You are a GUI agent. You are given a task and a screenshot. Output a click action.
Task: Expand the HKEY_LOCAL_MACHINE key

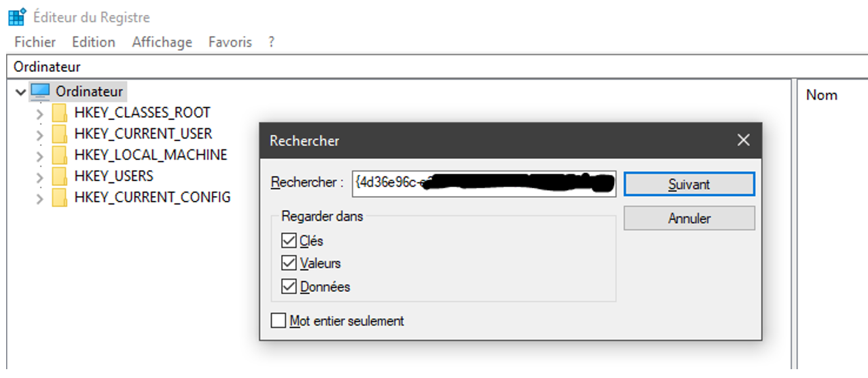39,155
